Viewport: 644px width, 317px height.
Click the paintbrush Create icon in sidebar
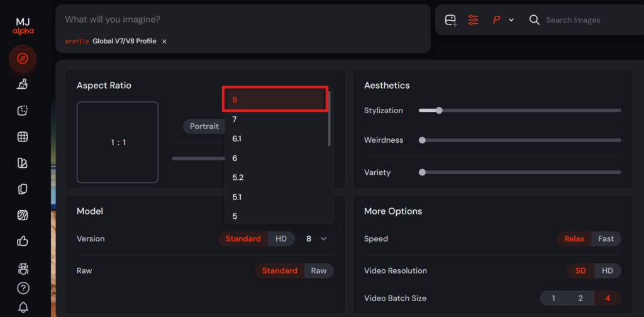click(x=23, y=84)
